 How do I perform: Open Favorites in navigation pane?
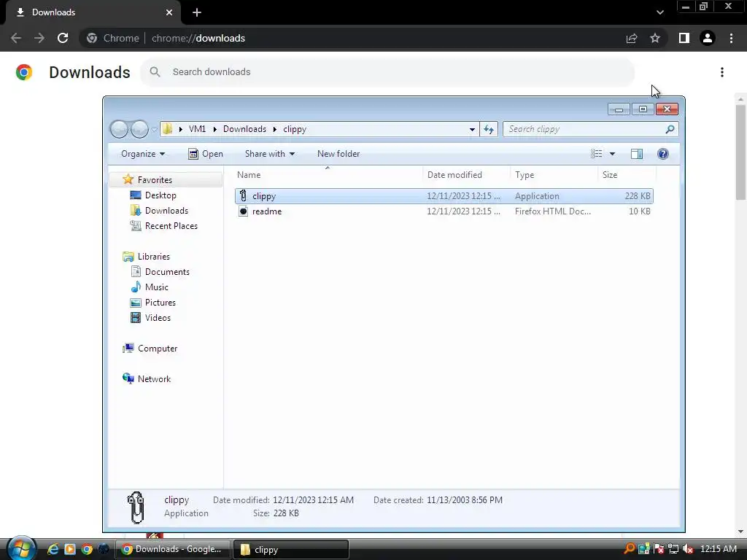tap(155, 179)
